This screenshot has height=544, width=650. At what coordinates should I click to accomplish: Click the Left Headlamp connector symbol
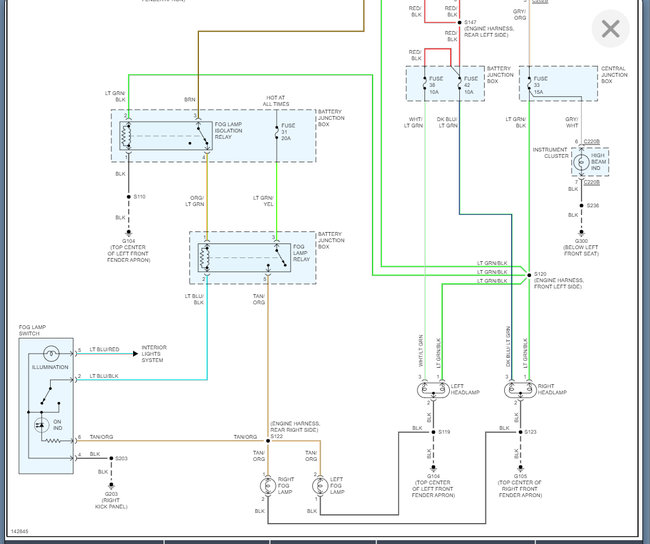pyautogui.click(x=433, y=390)
